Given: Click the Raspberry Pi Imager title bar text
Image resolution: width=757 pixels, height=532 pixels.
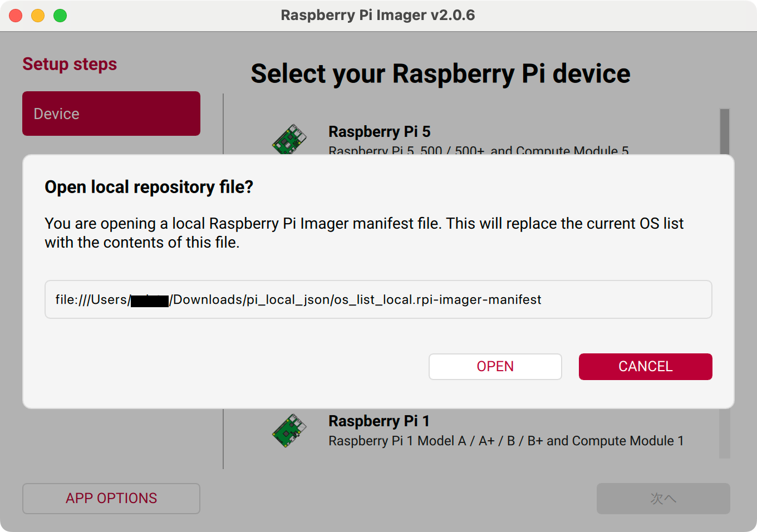Looking at the screenshot, I should tap(378, 15).
